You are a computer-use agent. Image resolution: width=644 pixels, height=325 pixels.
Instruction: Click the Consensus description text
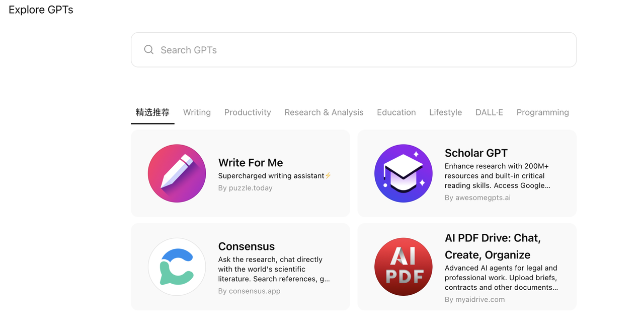pos(274,269)
